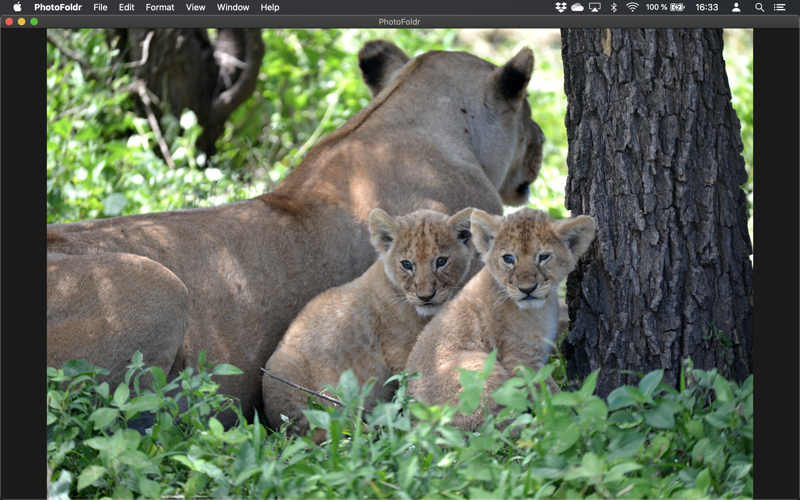Screen dimensions: 800x500
Task: Click the battery status icon
Action: pos(677,7)
